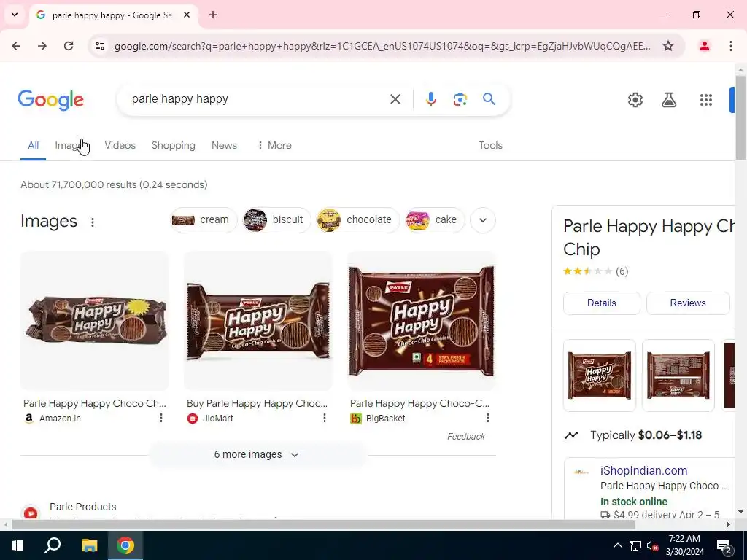Switch to the Images tab
This screenshot has width=747, height=560.
pyautogui.click(x=69, y=145)
